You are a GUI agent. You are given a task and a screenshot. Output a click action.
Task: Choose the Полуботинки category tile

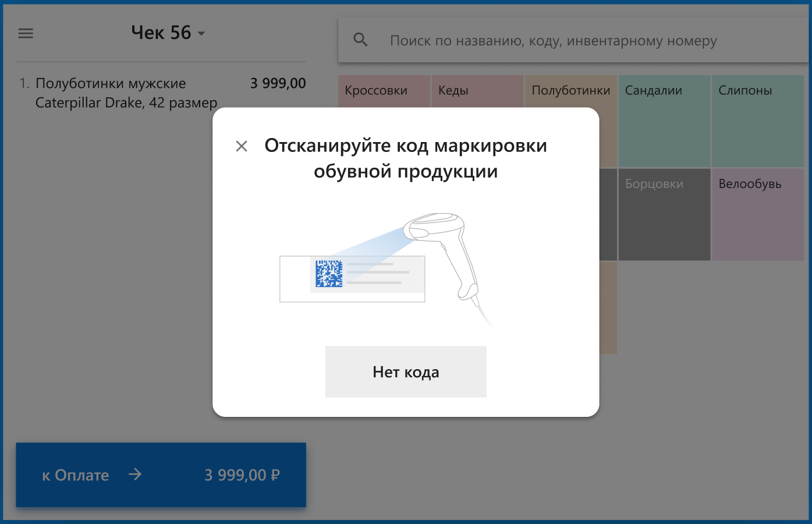570,91
